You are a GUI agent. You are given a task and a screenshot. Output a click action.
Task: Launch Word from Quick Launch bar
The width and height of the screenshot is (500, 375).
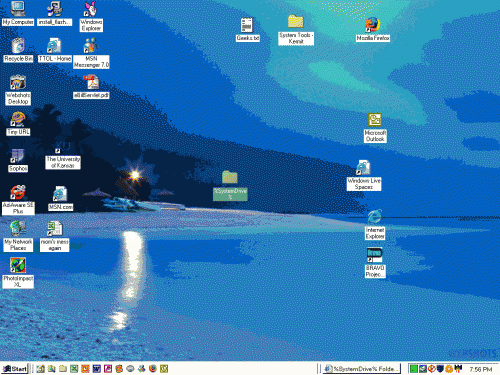tap(97, 369)
